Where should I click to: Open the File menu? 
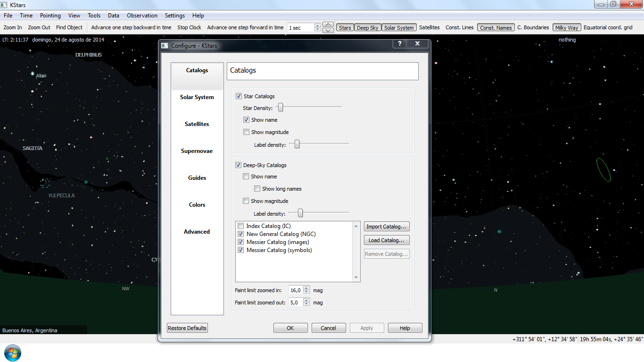tap(8, 16)
